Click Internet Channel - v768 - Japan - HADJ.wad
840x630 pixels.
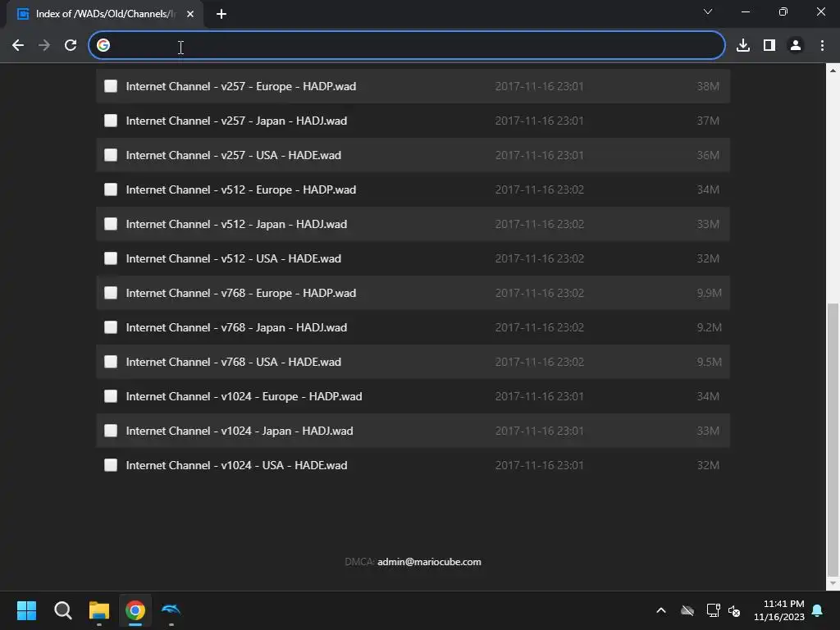pos(236,327)
